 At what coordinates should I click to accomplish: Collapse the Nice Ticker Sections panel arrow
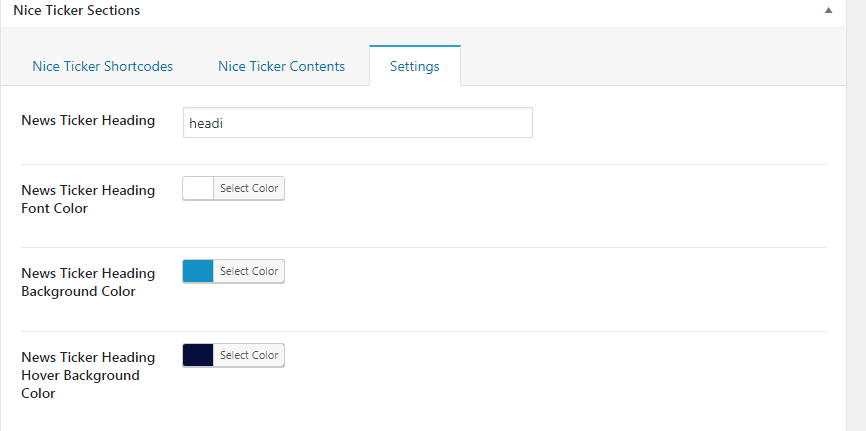[828, 11]
